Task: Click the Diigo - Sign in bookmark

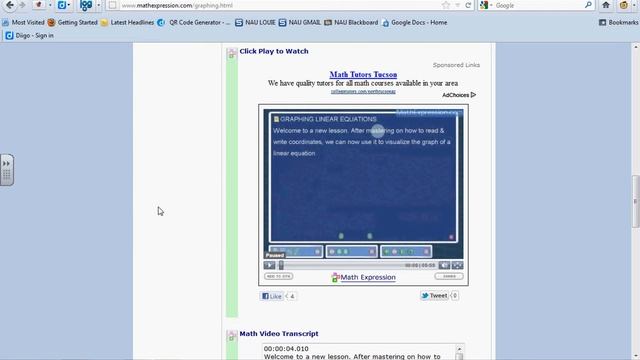Action: pos(29,36)
